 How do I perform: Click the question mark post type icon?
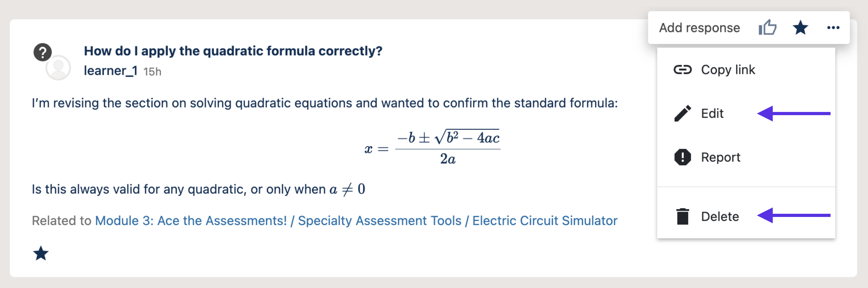click(x=43, y=52)
